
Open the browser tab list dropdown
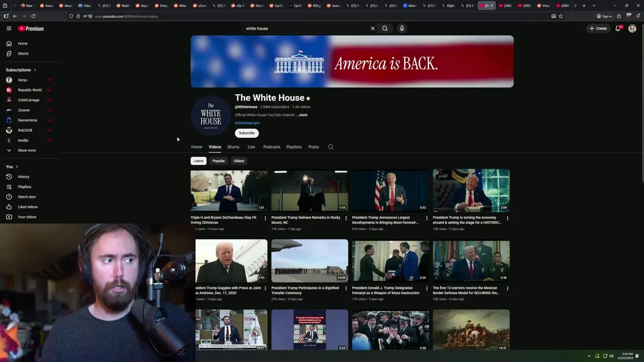594,6
